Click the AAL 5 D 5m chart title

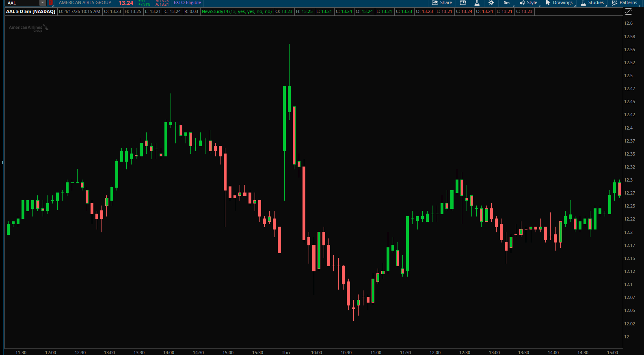click(x=30, y=11)
